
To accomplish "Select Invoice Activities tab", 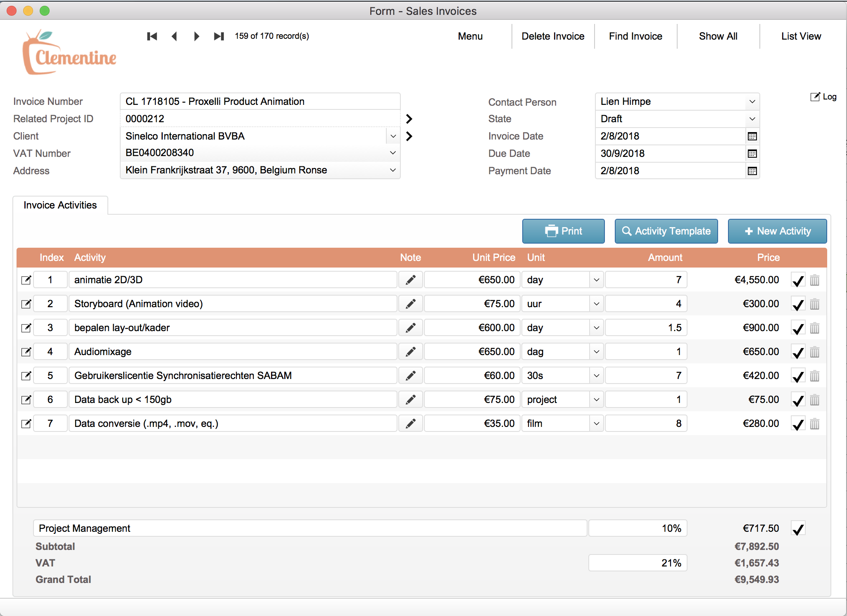I will click(x=60, y=205).
